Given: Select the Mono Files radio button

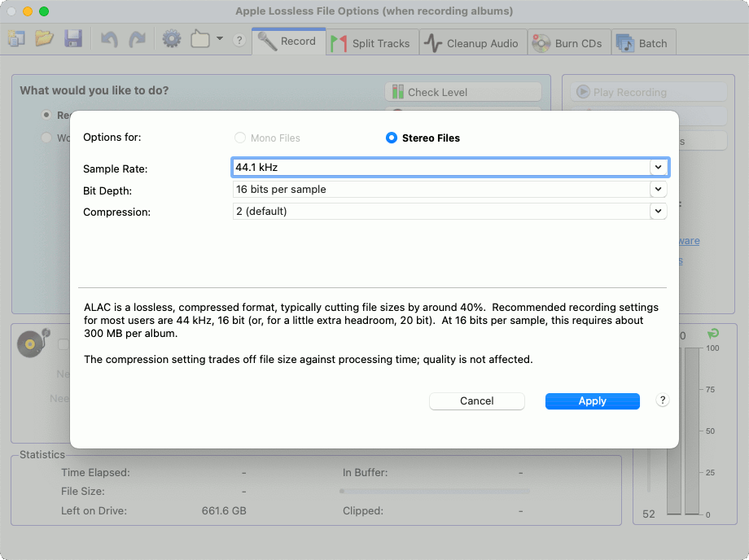Looking at the screenshot, I should (x=240, y=138).
